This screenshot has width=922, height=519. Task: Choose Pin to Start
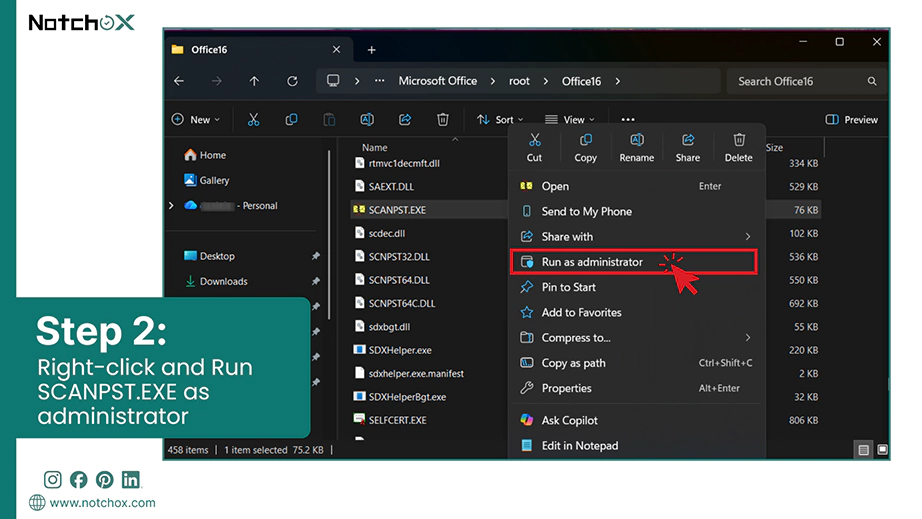click(636, 287)
